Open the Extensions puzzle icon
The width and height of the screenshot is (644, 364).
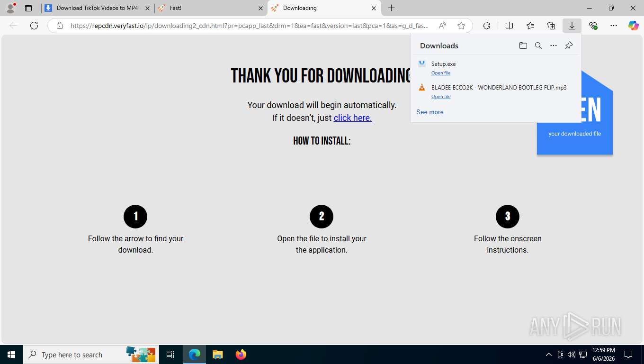pyautogui.click(x=486, y=26)
